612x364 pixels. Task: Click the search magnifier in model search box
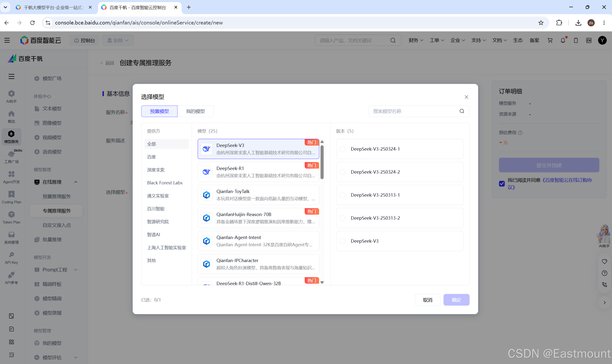462,111
